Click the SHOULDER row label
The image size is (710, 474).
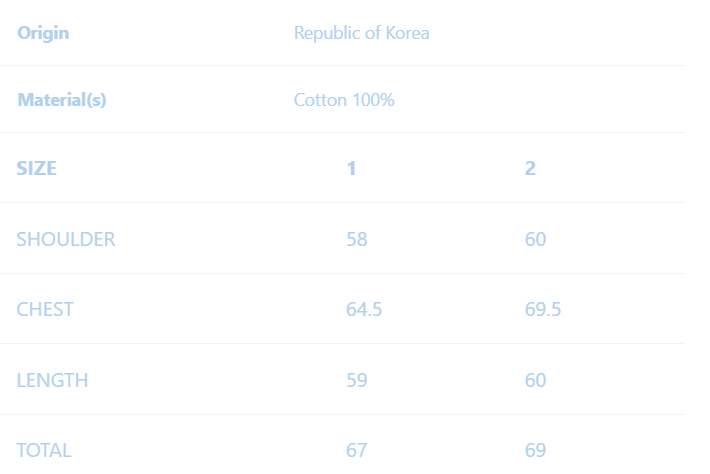click(x=66, y=239)
